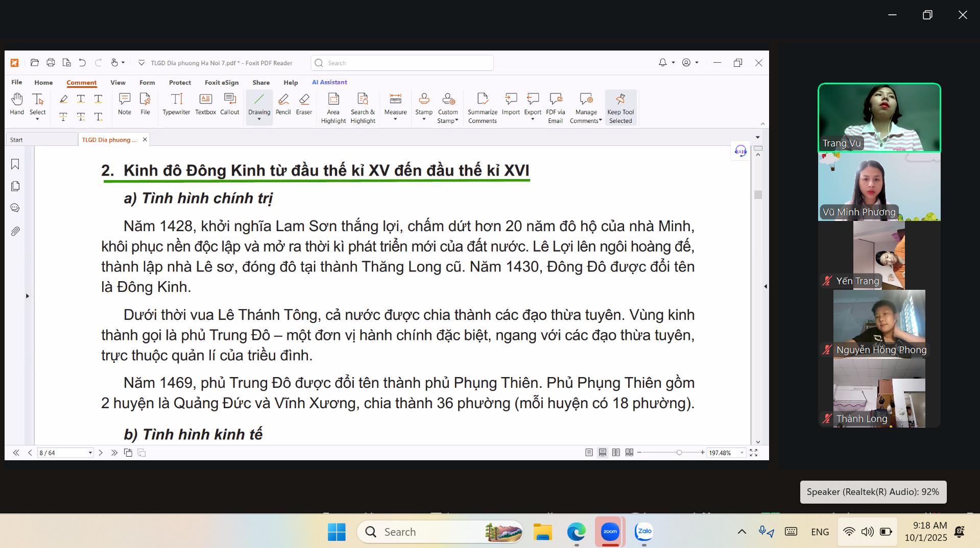The width and height of the screenshot is (980, 548).
Task: Click Summarize Comments button
Action: (482, 108)
